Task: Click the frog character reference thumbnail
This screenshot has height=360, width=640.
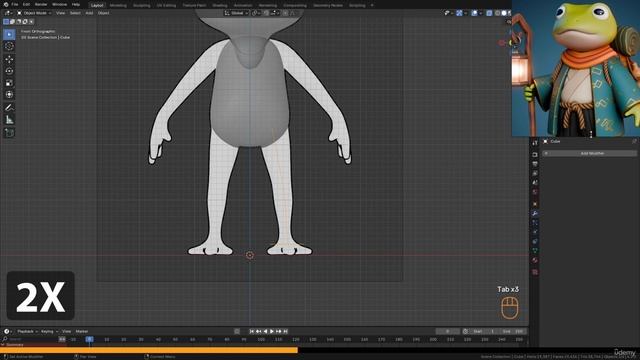Action: click(x=576, y=68)
